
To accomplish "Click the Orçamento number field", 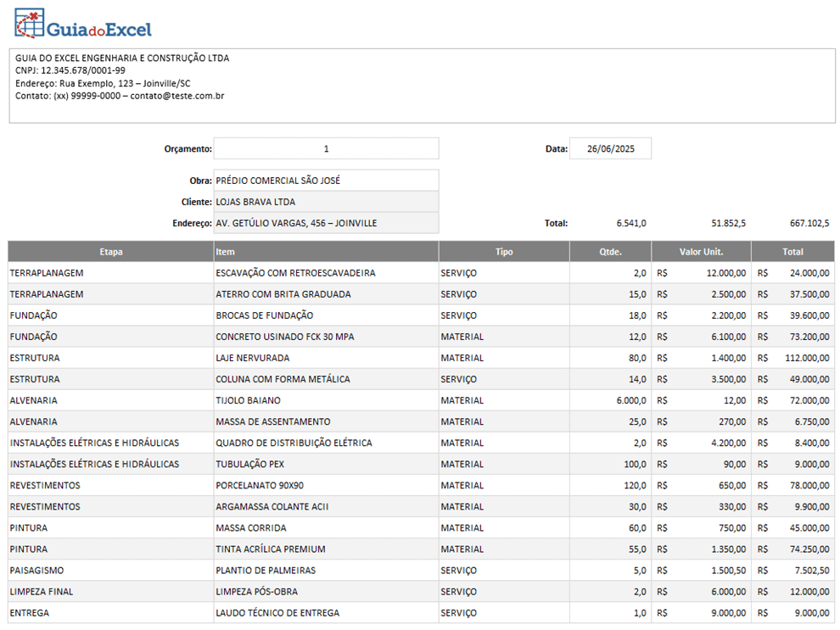I will (326, 149).
